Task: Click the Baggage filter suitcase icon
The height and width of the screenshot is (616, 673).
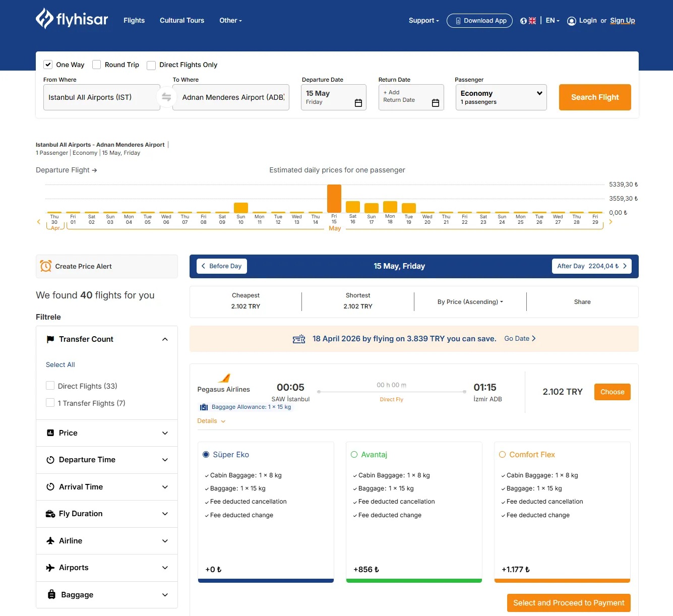Action: point(51,594)
